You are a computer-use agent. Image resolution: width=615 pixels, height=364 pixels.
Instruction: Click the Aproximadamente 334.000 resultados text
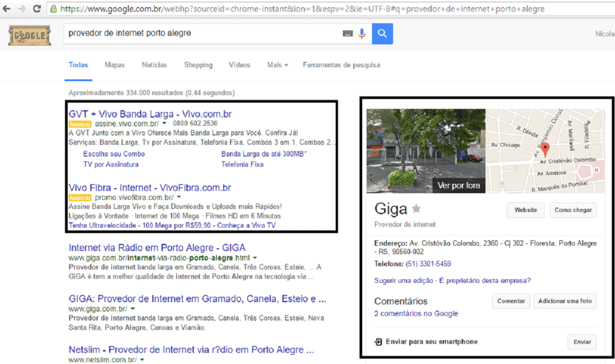pyautogui.click(x=151, y=93)
